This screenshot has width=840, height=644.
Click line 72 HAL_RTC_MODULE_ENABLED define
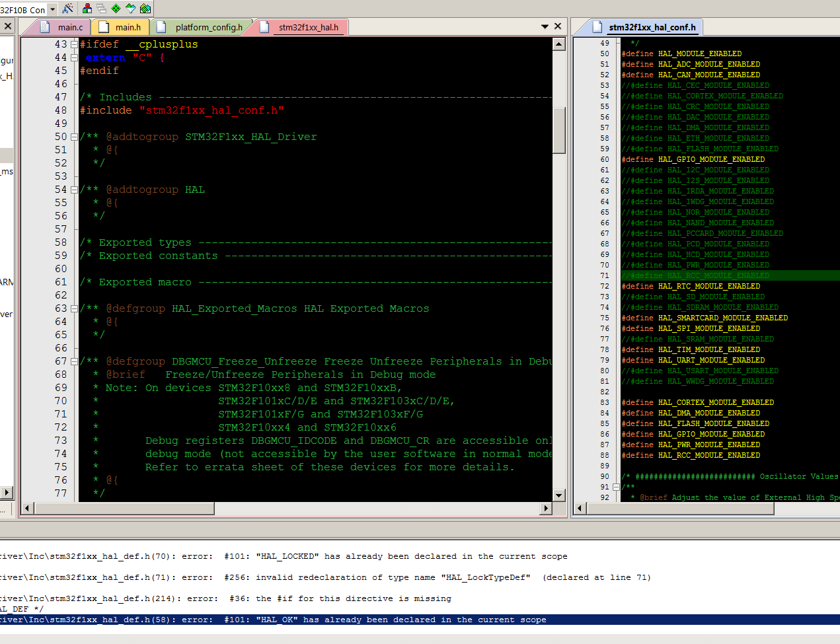691,286
